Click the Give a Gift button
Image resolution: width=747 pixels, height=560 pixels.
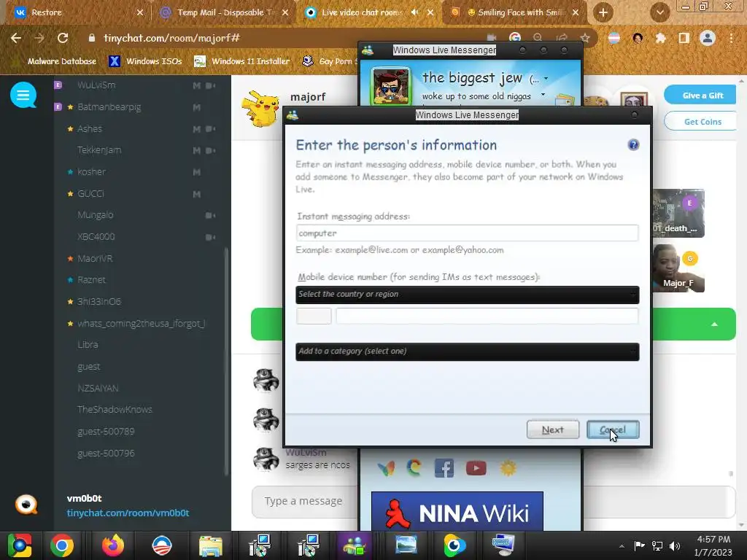(700, 96)
